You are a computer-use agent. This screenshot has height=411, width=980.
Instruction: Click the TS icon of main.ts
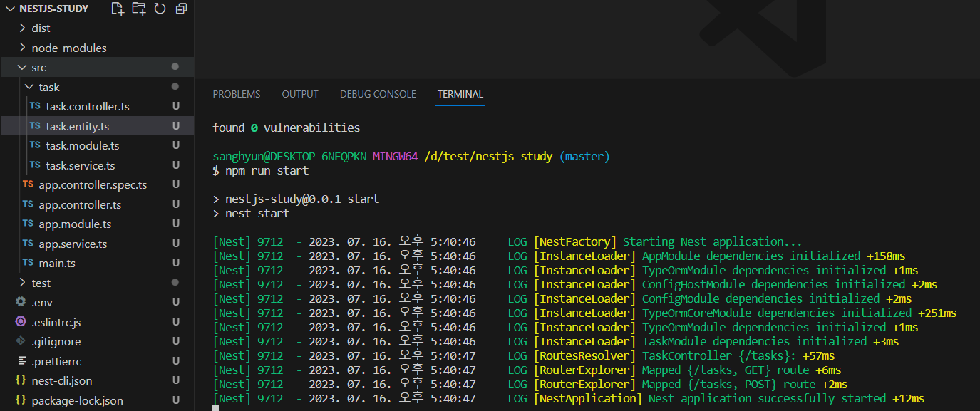(x=28, y=263)
